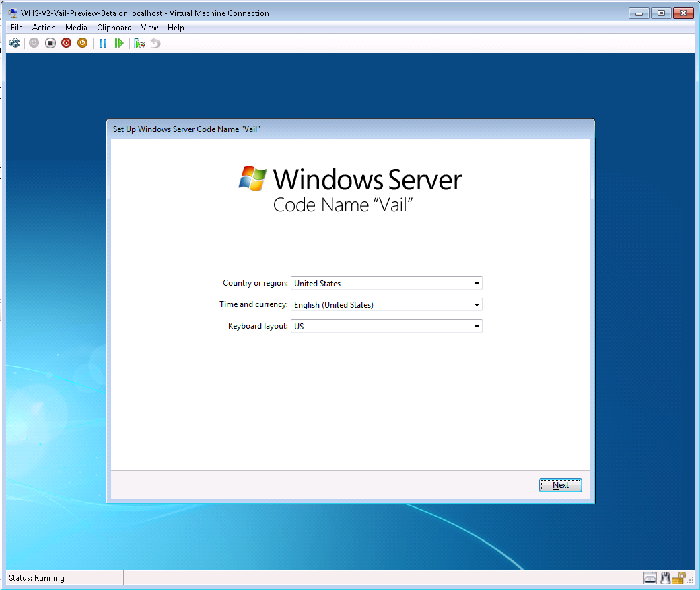
Task: Expand the Country or region dropdown
Action: tap(477, 284)
